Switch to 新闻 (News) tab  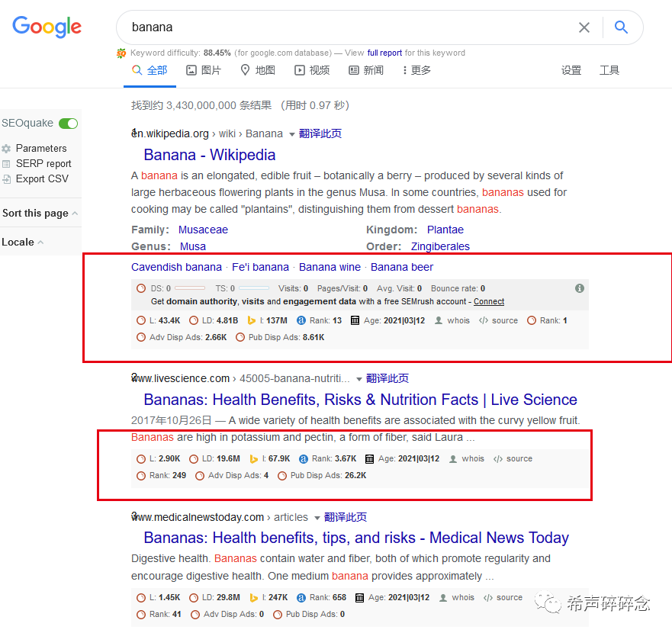pos(366,70)
